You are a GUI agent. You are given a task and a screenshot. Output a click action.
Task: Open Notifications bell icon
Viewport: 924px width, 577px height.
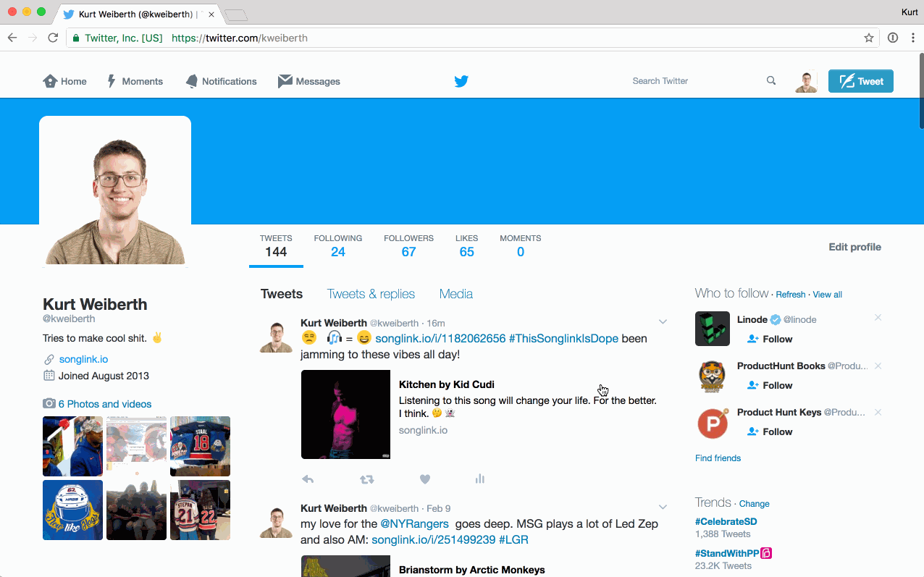pyautogui.click(x=192, y=81)
